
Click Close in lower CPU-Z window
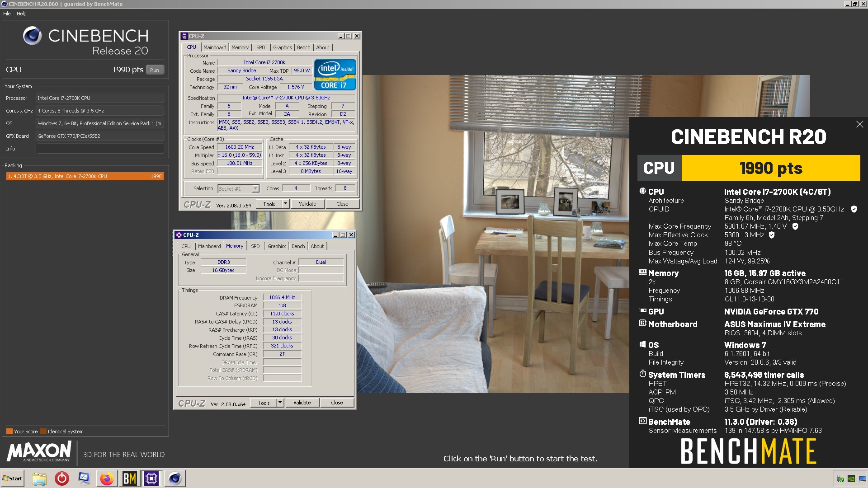click(x=337, y=403)
